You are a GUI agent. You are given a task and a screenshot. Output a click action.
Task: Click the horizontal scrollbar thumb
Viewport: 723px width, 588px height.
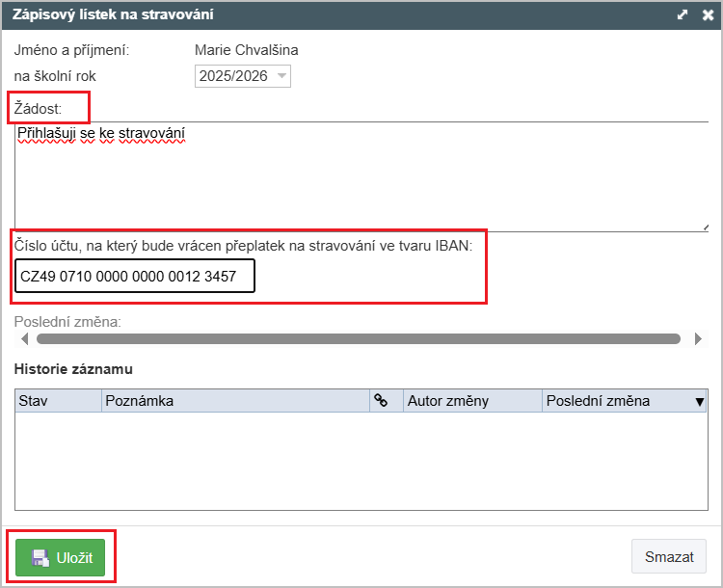359,339
